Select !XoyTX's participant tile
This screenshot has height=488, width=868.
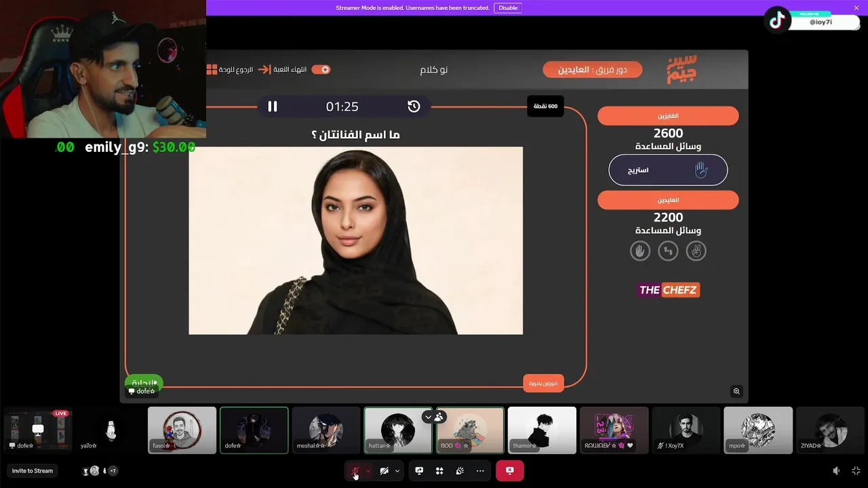[686, 430]
